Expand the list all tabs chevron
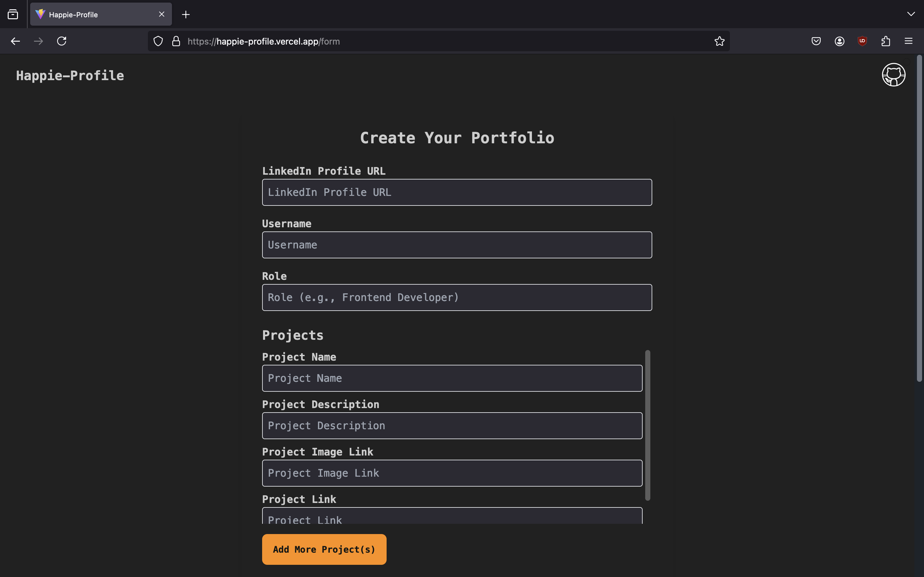The width and height of the screenshot is (924, 577). pyautogui.click(x=911, y=14)
